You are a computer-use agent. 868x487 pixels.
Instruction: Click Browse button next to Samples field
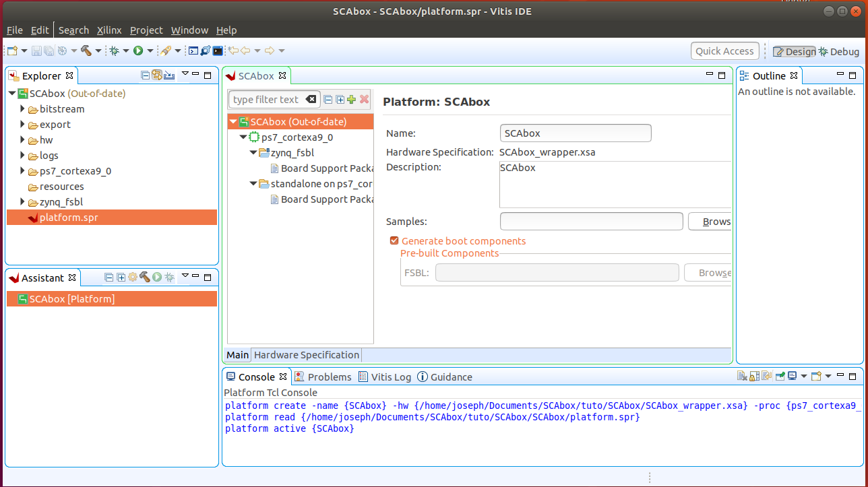(x=710, y=222)
